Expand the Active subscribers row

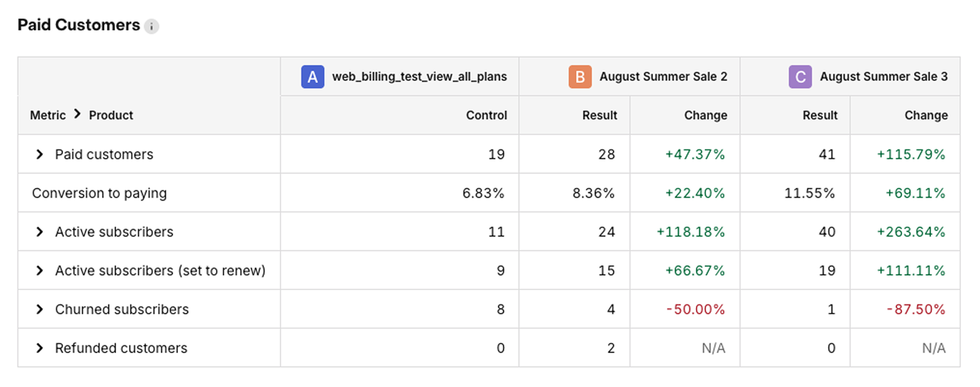point(40,232)
